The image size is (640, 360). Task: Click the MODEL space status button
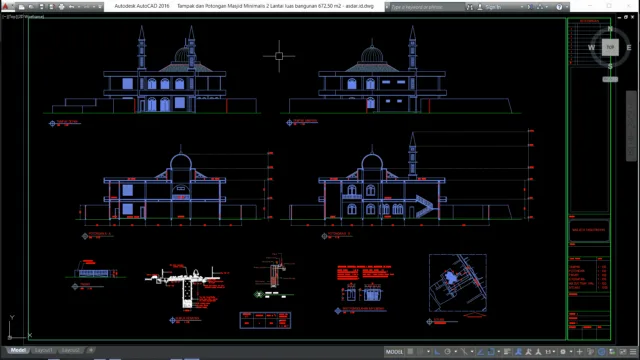[x=394, y=352]
